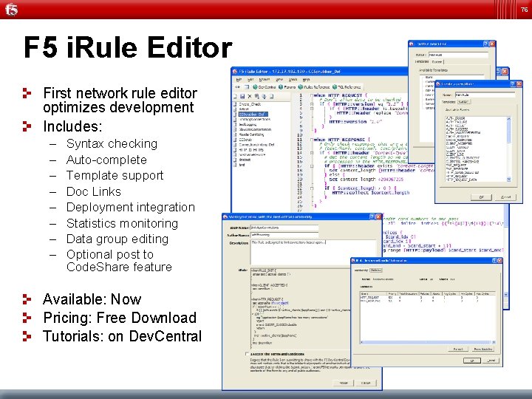The width and height of the screenshot is (532, 399).
Task: Click horizontal scrollbar of statistics table
Action: click(426, 342)
